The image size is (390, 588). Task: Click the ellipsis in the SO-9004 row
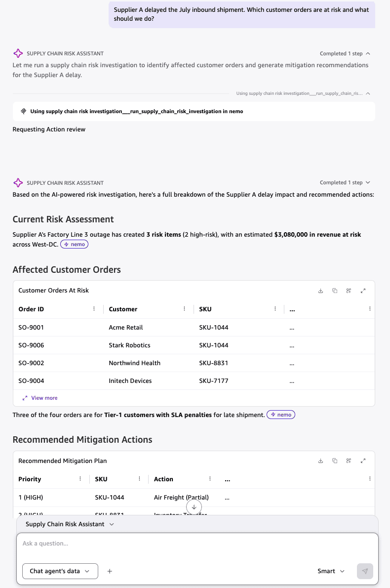[292, 381]
